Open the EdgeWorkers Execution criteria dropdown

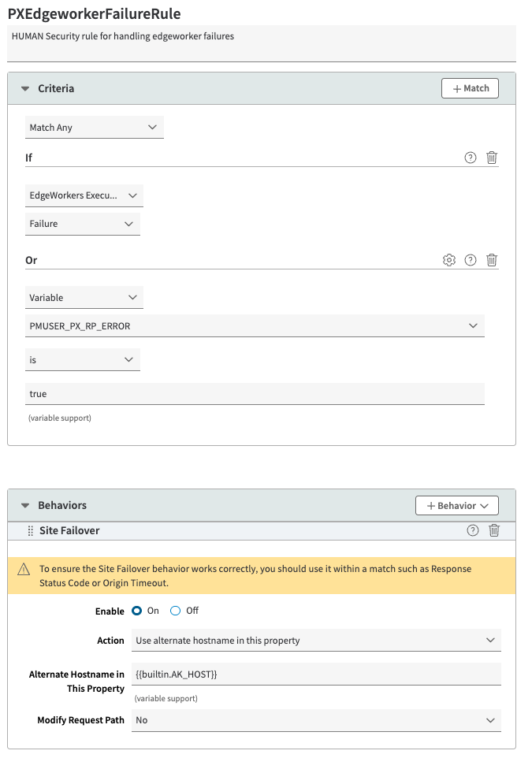[x=84, y=195]
